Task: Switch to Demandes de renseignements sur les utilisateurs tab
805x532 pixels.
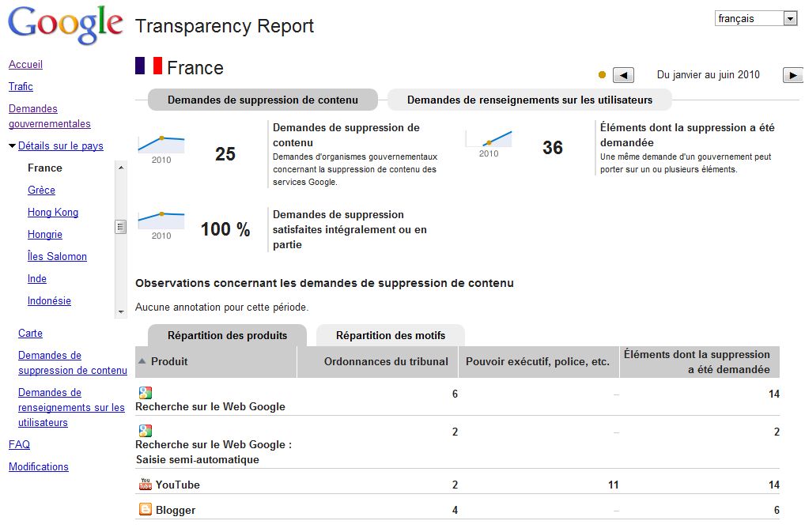Action: pyautogui.click(x=530, y=100)
